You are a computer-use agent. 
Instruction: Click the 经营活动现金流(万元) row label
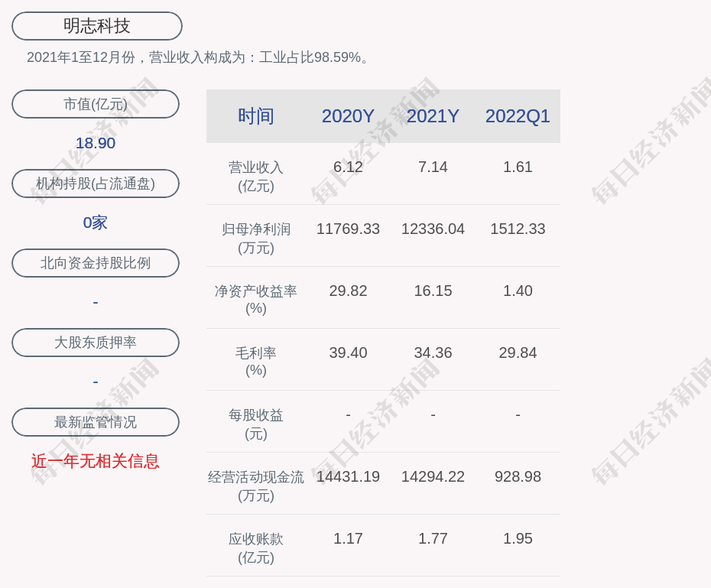point(256,486)
